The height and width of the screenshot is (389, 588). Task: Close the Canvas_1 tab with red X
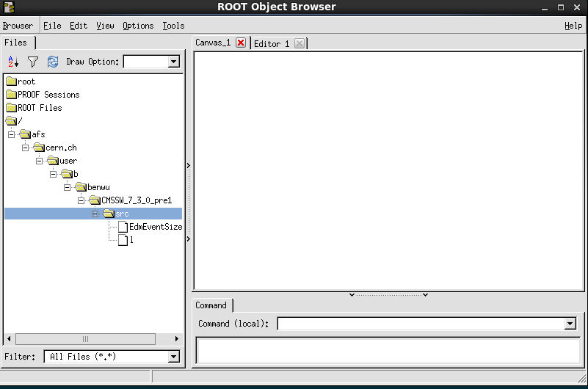click(x=241, y=43)
